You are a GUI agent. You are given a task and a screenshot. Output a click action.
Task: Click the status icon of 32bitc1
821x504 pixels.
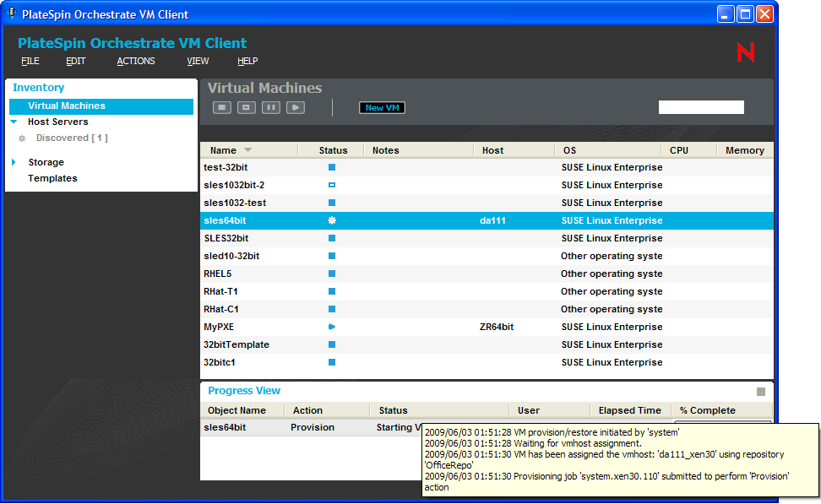click(332, 363)
